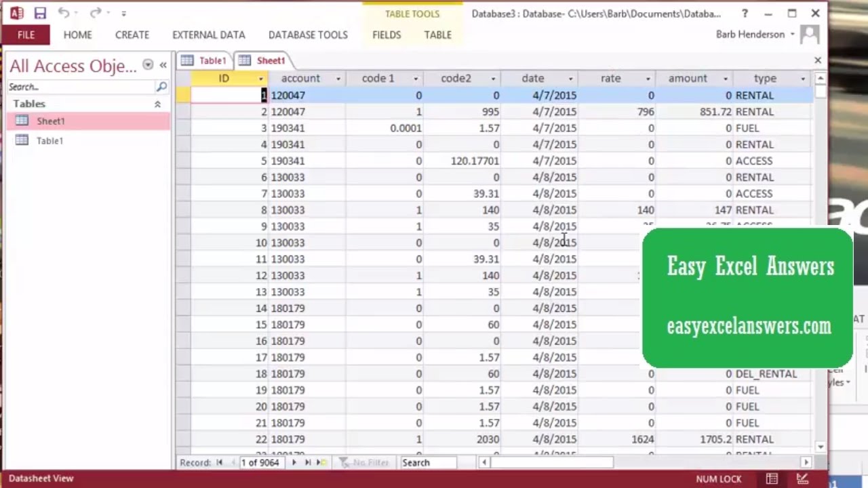
Task: Save the database with the floppy icon
Action: 40,13
